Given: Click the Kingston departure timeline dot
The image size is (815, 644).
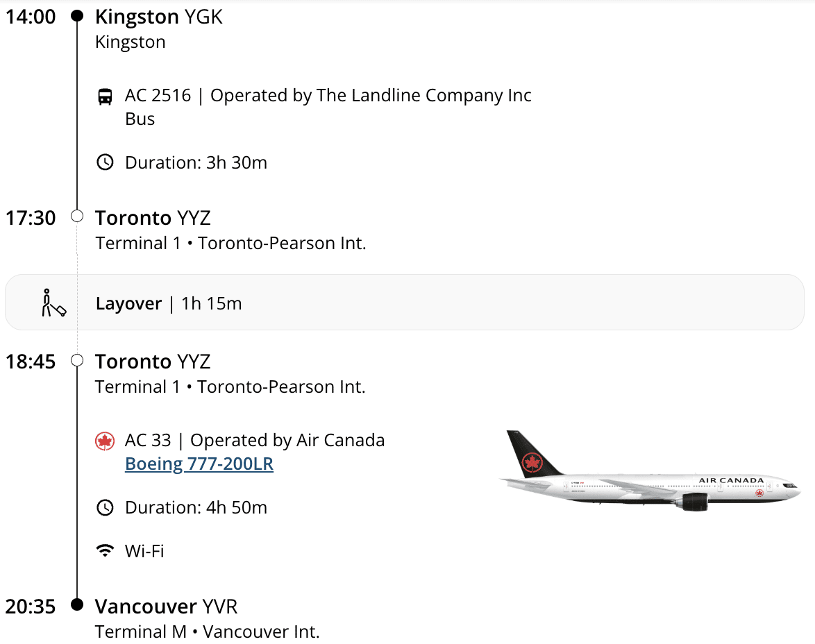Looking at the screenshot, I should 78,16.
